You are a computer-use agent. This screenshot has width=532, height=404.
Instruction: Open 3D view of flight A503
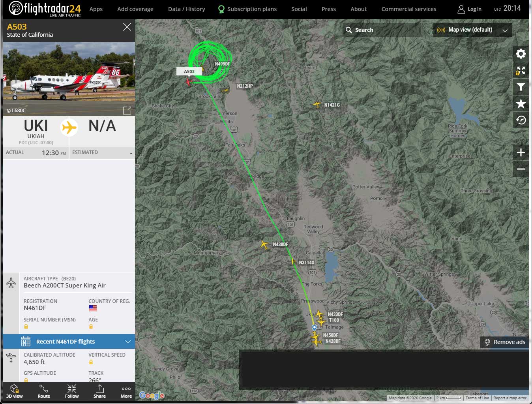coord(15,391)
